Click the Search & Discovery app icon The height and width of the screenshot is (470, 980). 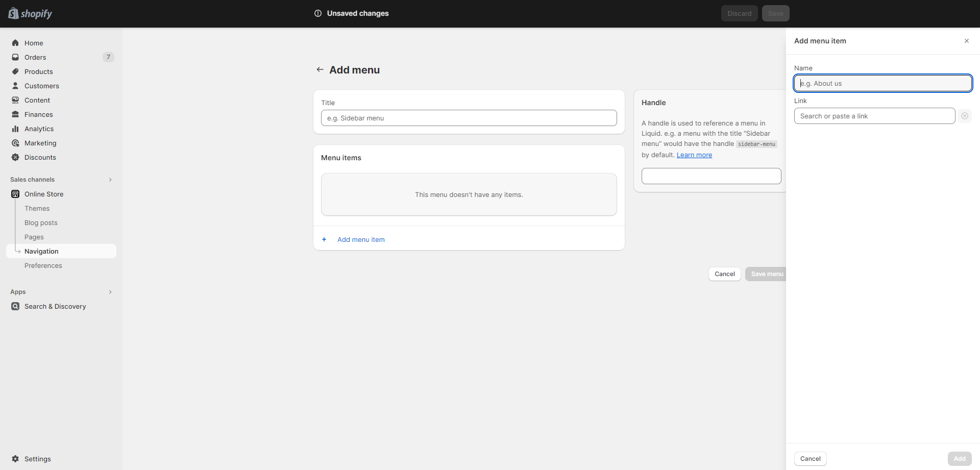[x=15, y=306]
